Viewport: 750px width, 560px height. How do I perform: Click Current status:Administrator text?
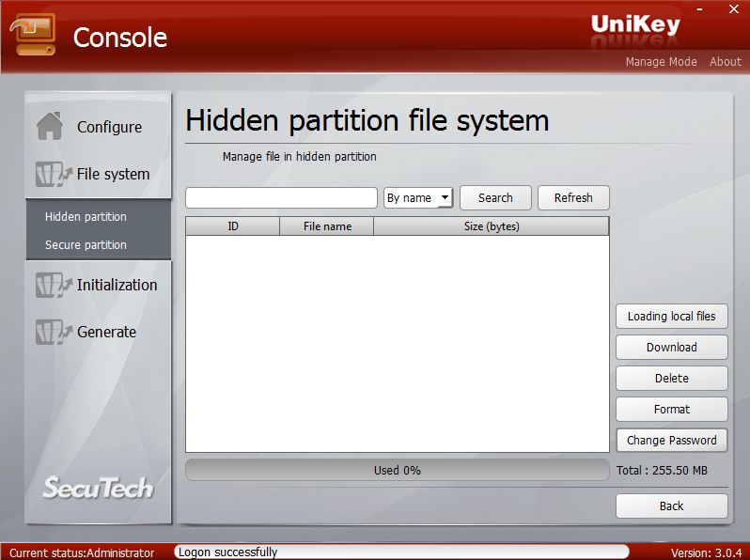point(82,552)
